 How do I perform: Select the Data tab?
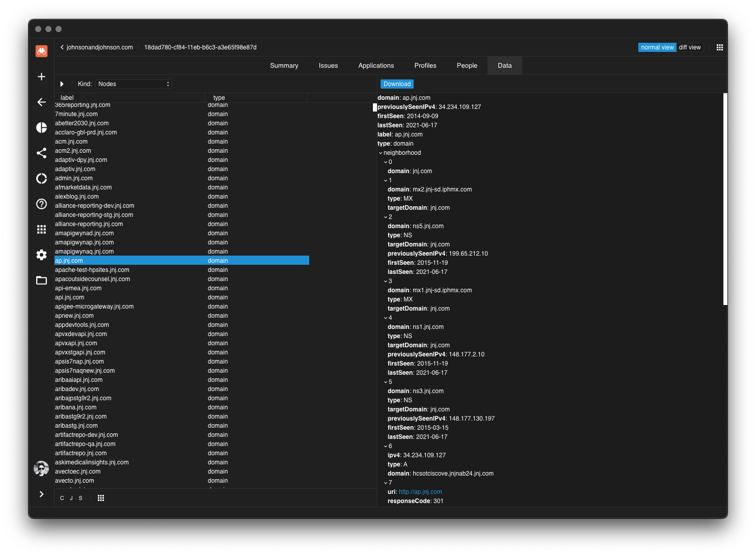(x=505, y=66)
